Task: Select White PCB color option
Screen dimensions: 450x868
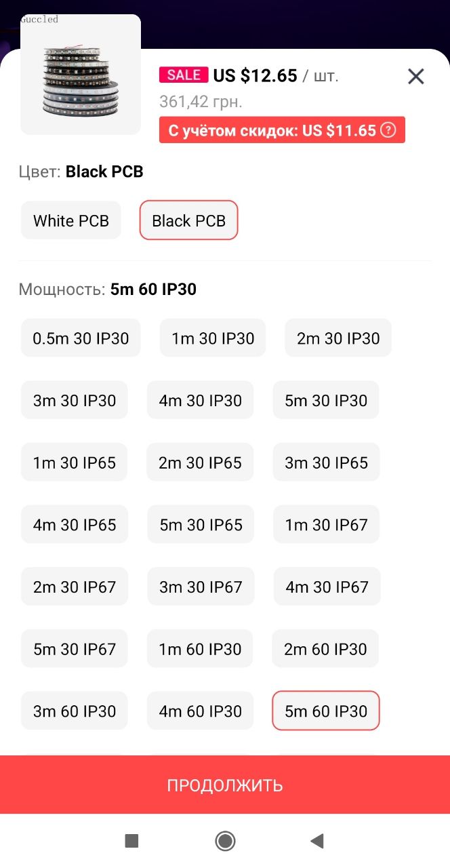Action: [x=71, y=220]
